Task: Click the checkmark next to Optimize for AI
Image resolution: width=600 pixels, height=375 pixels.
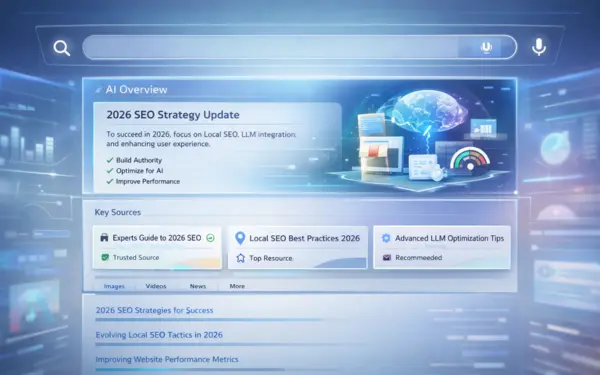Action: pos(110,171)
